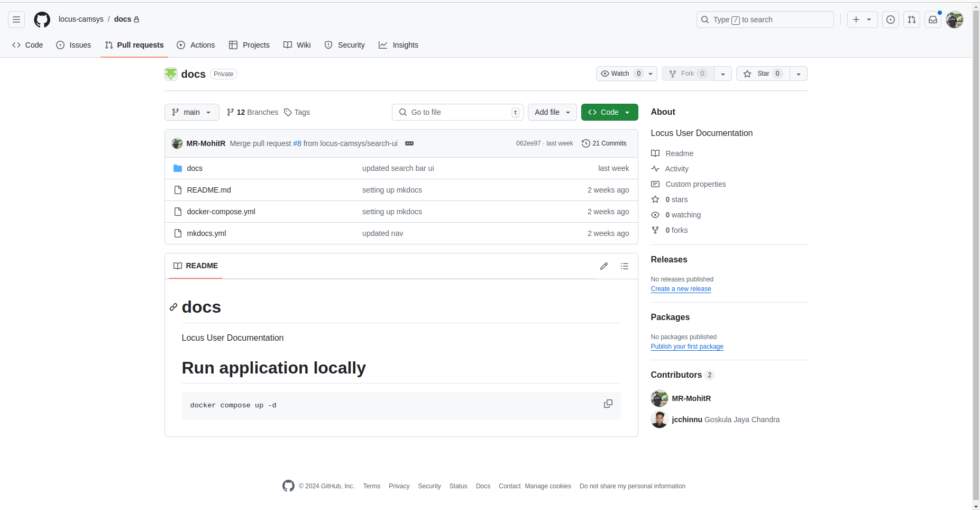980x510 pixels.
Task: Click the GitHub logo home icon
Action: [x=42, y=20]
